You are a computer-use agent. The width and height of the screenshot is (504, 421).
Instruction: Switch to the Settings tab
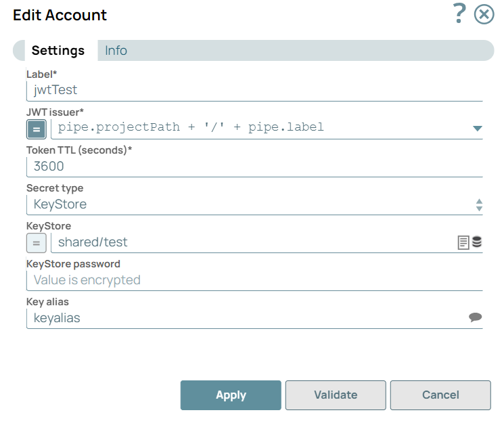(58, 51)
